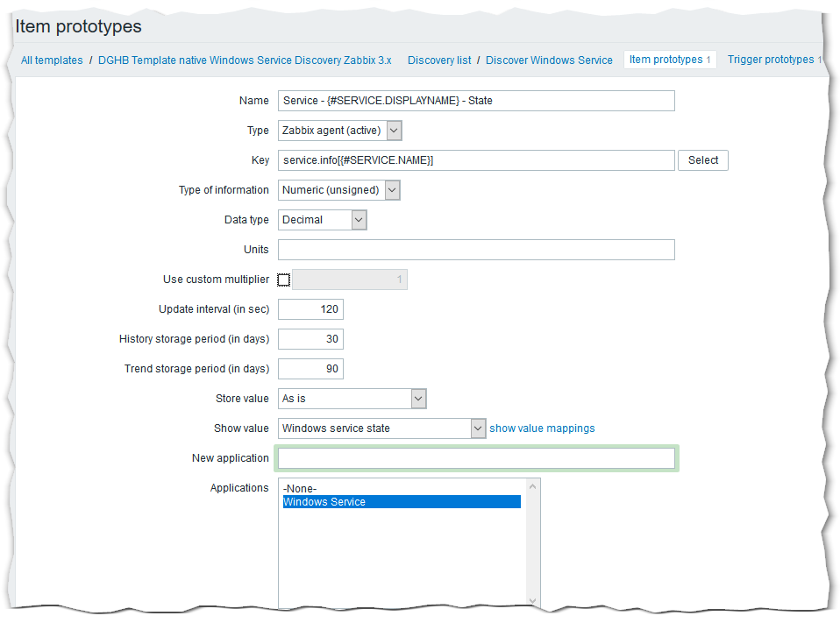Go to All templates breadcrumb link

click(x=52, y=60)
